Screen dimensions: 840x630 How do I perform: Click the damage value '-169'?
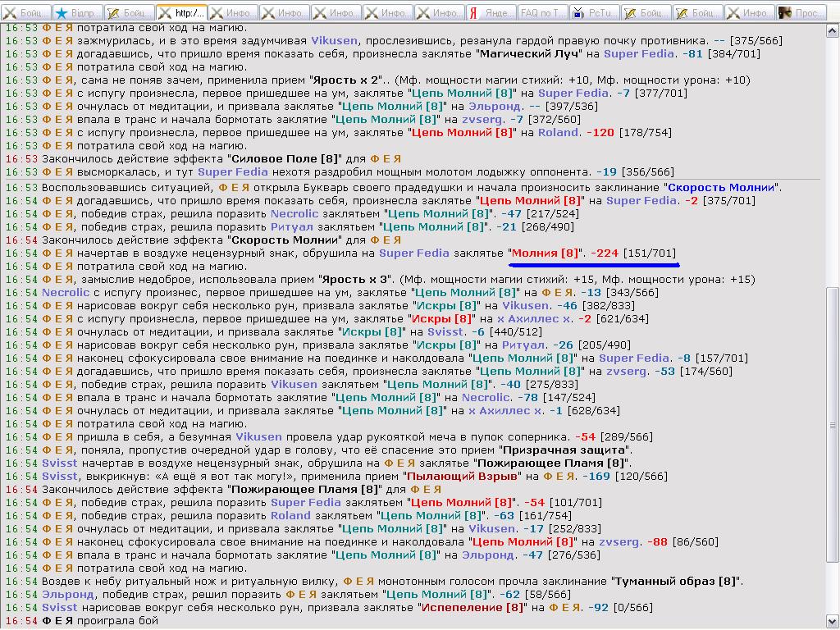point(596,477)
